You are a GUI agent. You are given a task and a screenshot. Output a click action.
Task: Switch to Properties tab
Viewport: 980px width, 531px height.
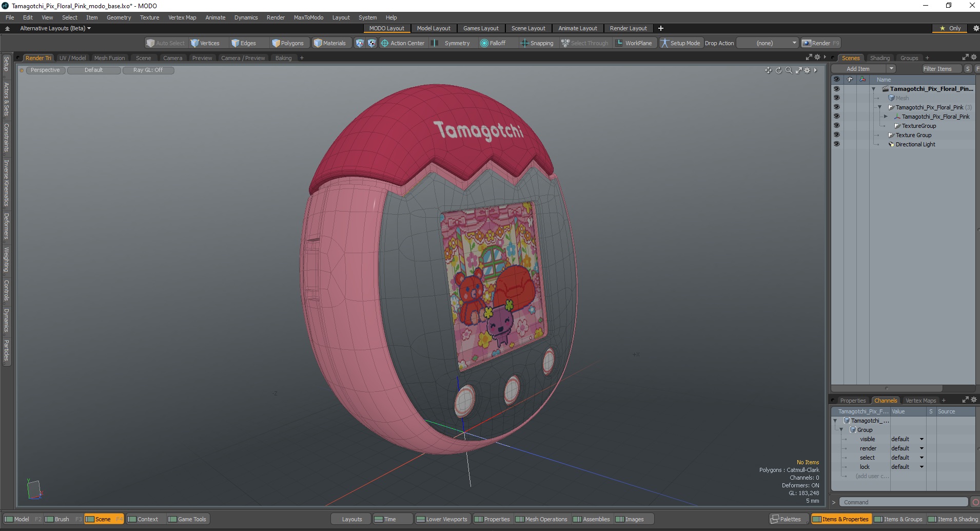853,401
